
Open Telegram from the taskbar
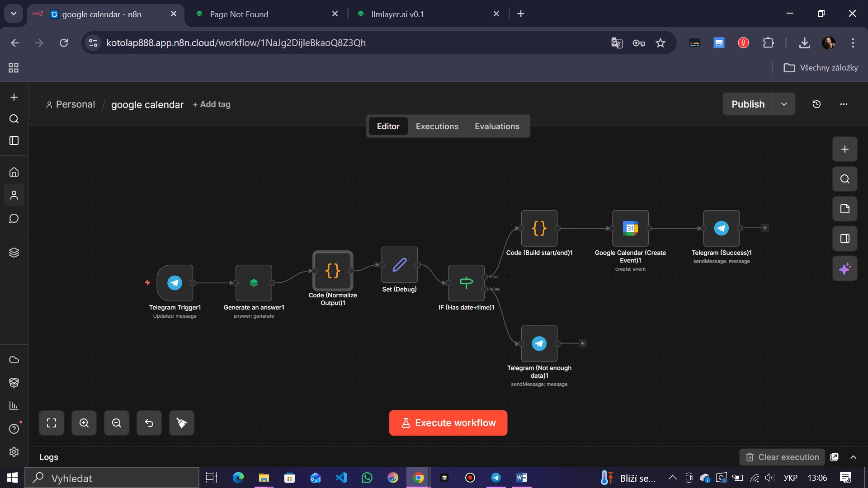[x=496, y=478]
